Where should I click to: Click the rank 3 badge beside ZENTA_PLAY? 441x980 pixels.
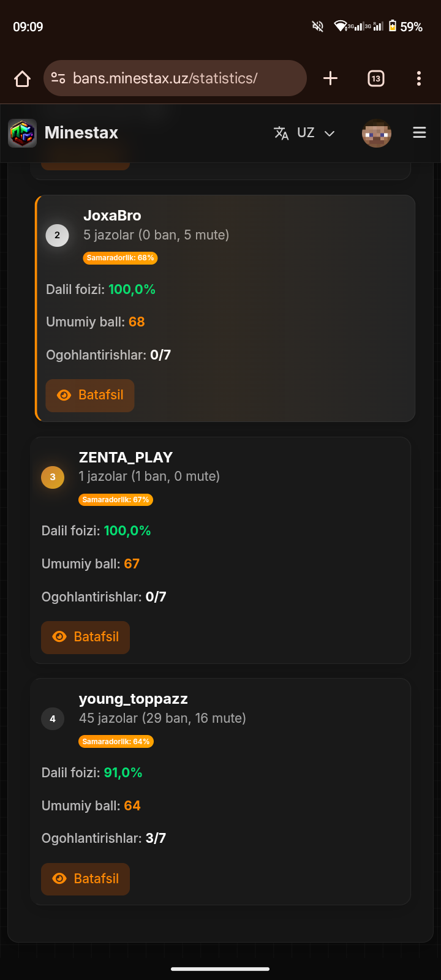tap(53, 477)
